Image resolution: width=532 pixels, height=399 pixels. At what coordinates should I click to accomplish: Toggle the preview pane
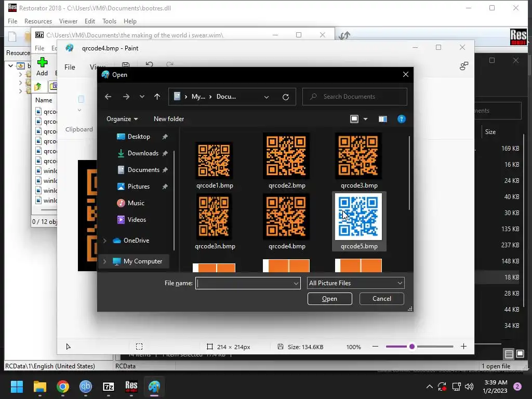click(383, 119)
